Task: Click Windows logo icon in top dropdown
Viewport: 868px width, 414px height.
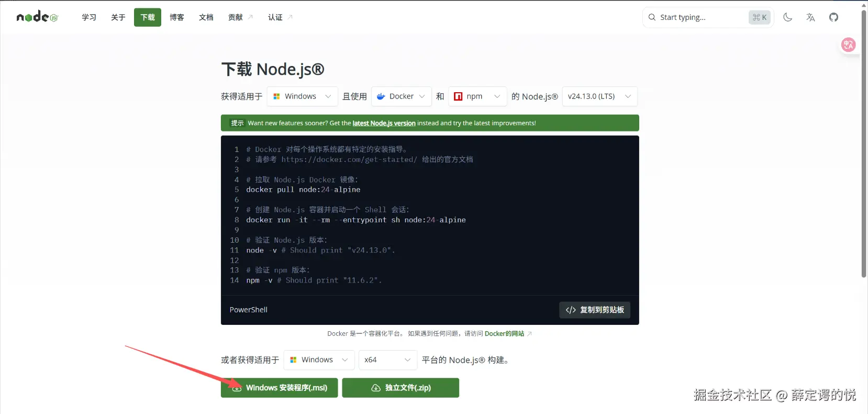Action: coord(276,96)
